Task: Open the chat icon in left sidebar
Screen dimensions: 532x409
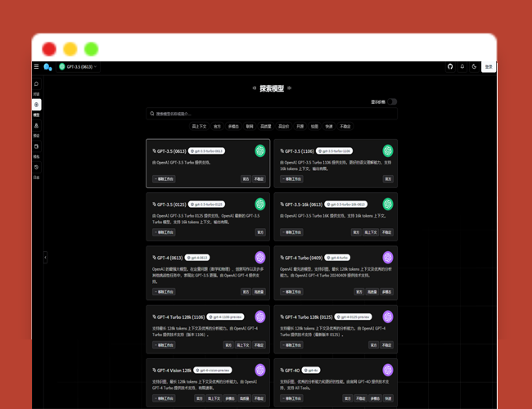Action: [36, 84]
